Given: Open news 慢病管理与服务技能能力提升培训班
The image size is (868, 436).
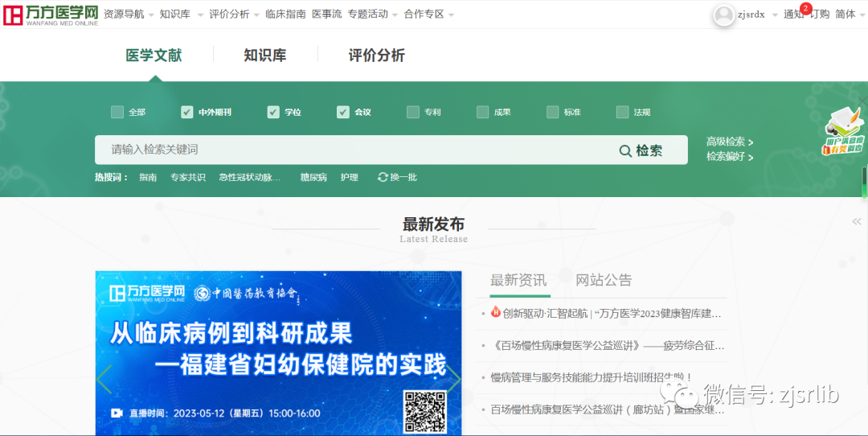Looking at the screenshot, I should pyautogui.click(x=592, y=377).
